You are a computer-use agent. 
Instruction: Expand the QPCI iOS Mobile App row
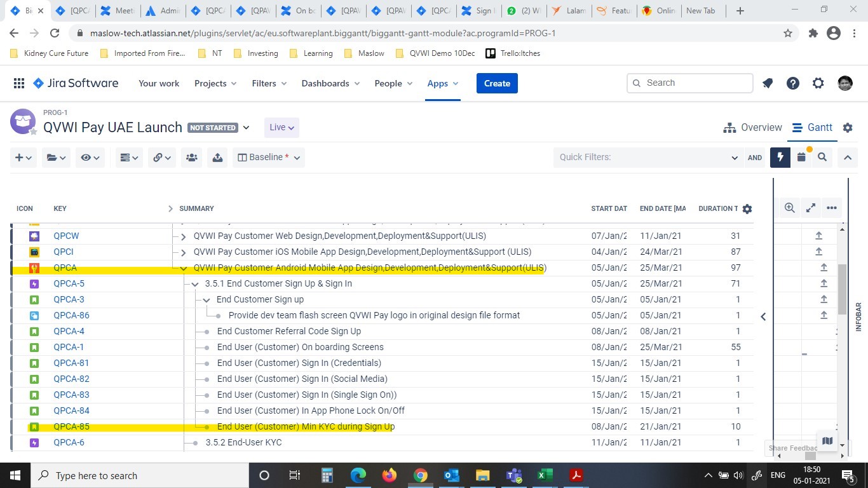click(183, 252)
